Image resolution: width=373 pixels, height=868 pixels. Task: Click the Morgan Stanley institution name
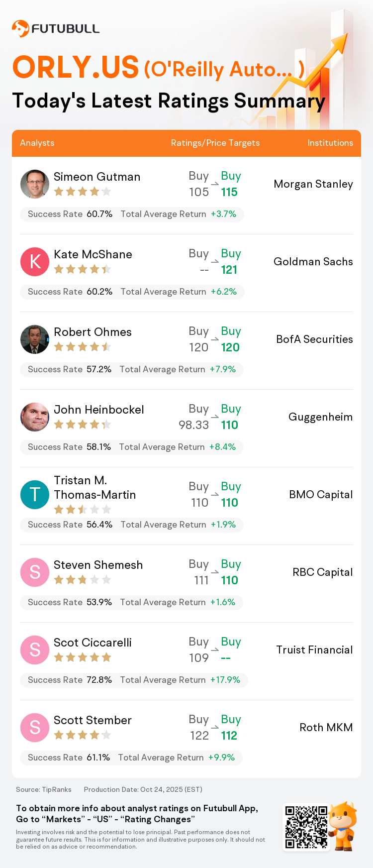pos(313,184)
